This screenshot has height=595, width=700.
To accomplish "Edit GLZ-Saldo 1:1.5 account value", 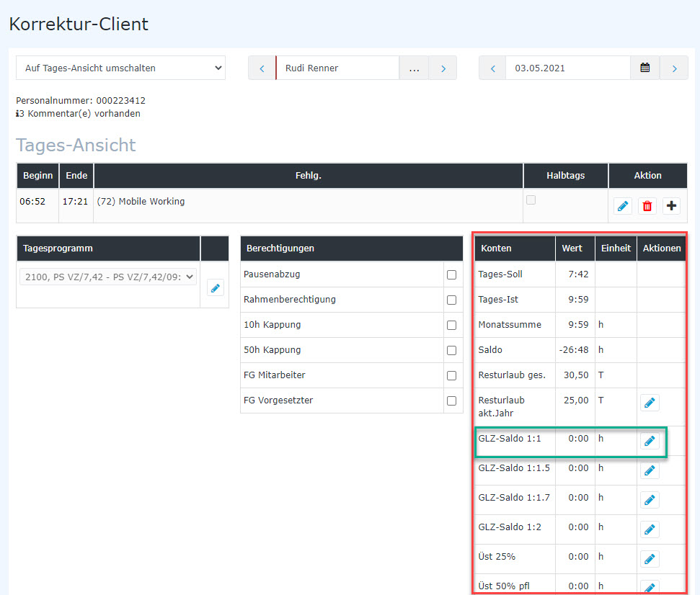I will click(650, 470).
